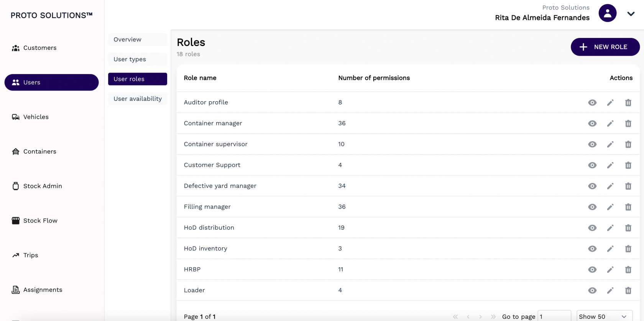Delete the Container supervisor role
644x321 pixels.
coord(628,144)
